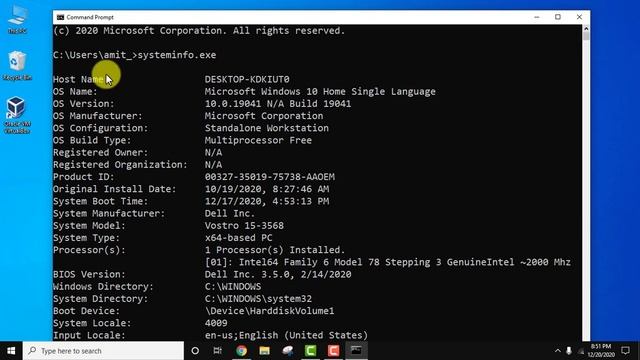Click the product ID '00327-35019-75738-AAOEM'
Viewport: 640px width, 360px height.
click(x=269, y=177)
